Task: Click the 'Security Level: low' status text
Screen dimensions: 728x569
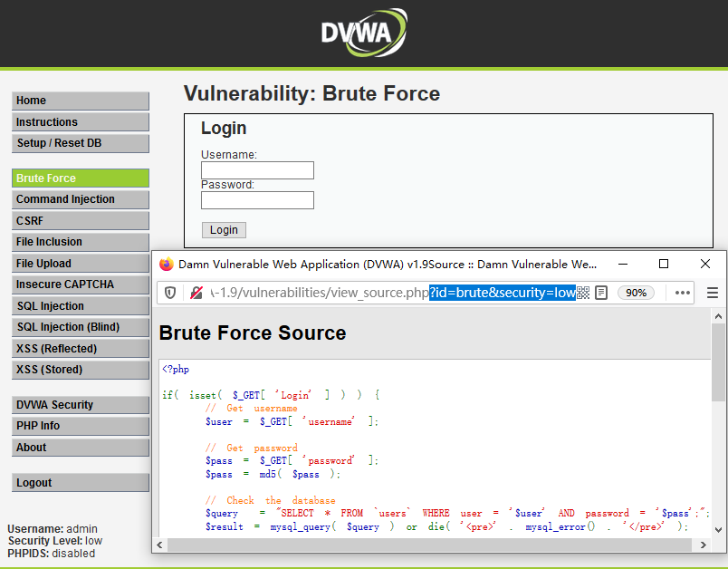Action: (55, 541)
